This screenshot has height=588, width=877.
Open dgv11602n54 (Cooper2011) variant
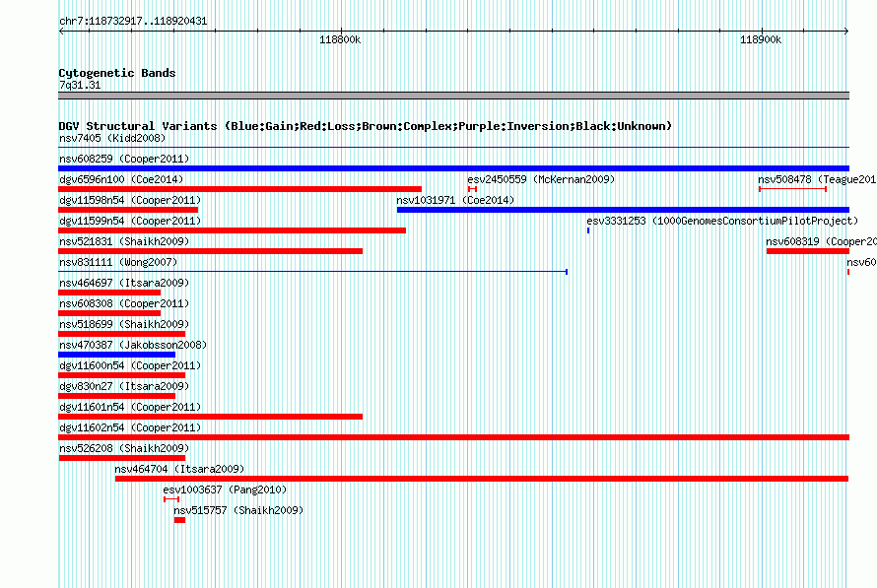pyautogui.click(x=130, y=427)
